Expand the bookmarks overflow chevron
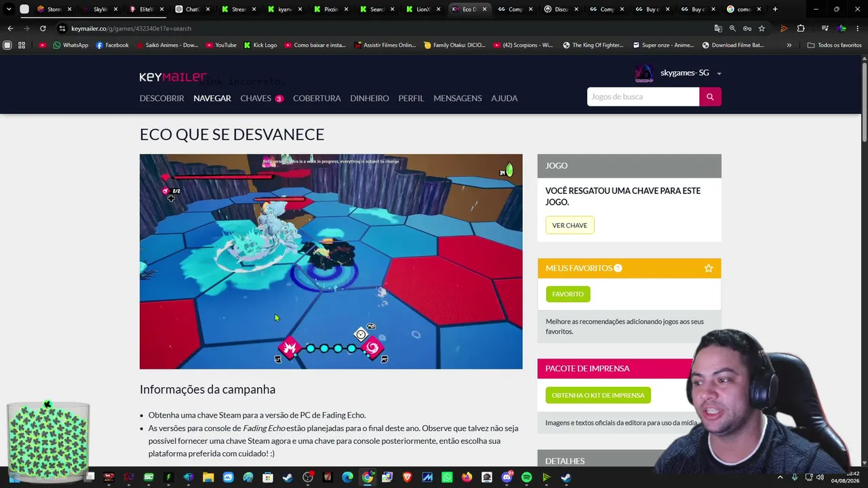 [789, 45]
